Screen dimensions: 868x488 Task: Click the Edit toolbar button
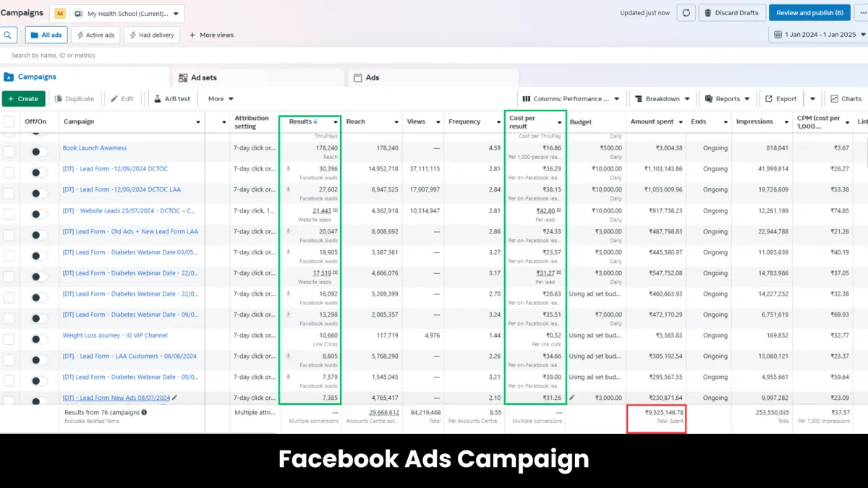(x=122, y=99)
